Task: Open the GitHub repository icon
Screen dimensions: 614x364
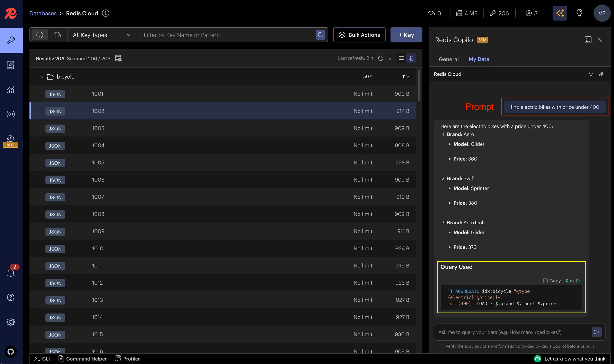Action: (11, 352)
